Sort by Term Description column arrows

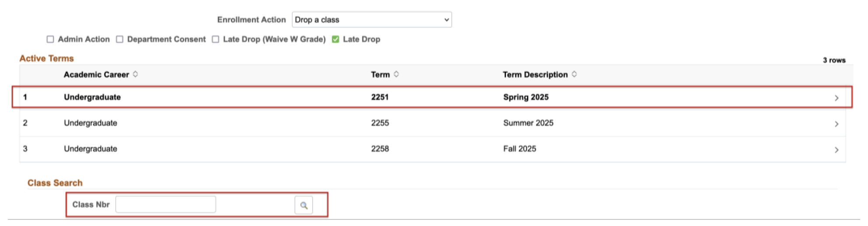574,74
